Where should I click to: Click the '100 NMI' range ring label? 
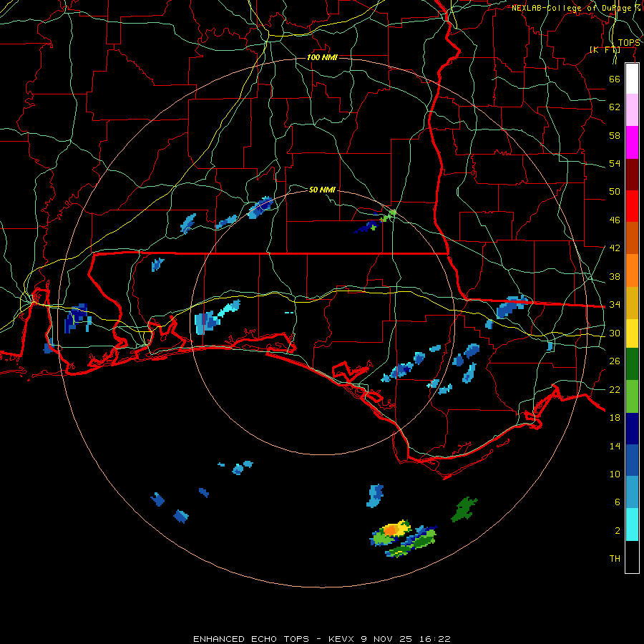pyautogui.click(x=322, y=57)
